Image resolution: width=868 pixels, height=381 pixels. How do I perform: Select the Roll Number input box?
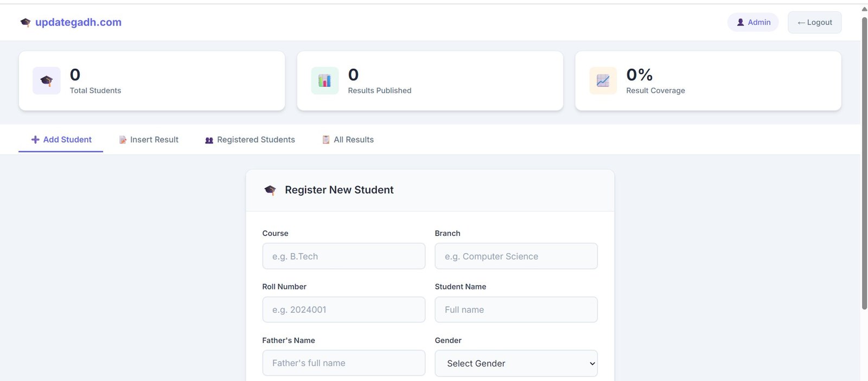[344, 309]
